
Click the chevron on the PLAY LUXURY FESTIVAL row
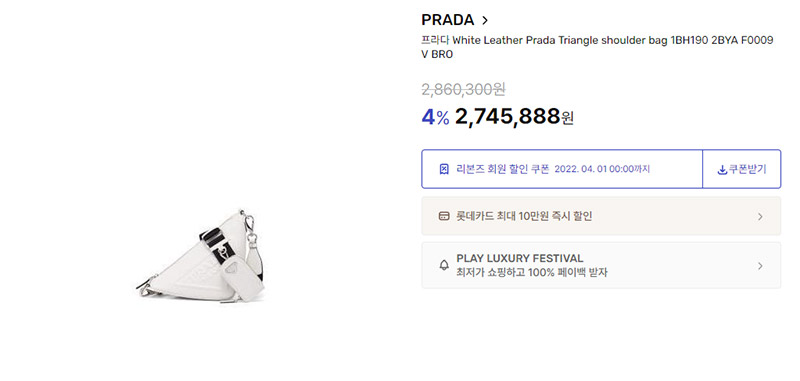[760, 266]
